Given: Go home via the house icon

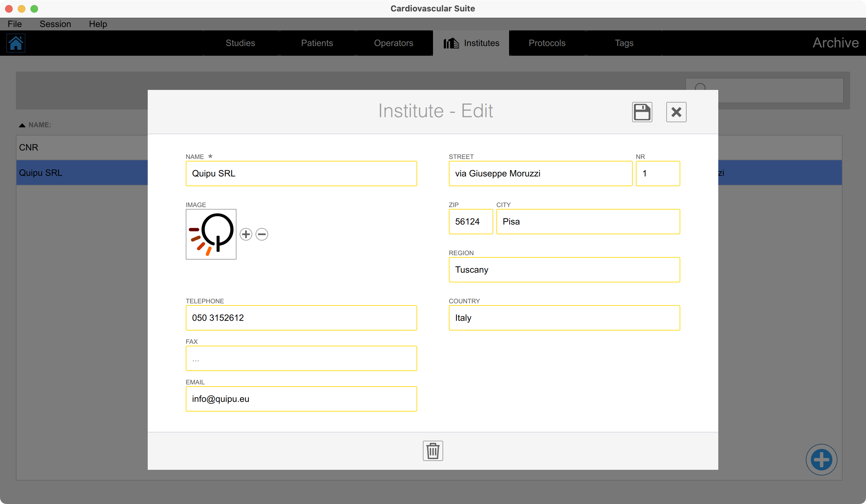Looking at the screenshot, I should (16, 43).
